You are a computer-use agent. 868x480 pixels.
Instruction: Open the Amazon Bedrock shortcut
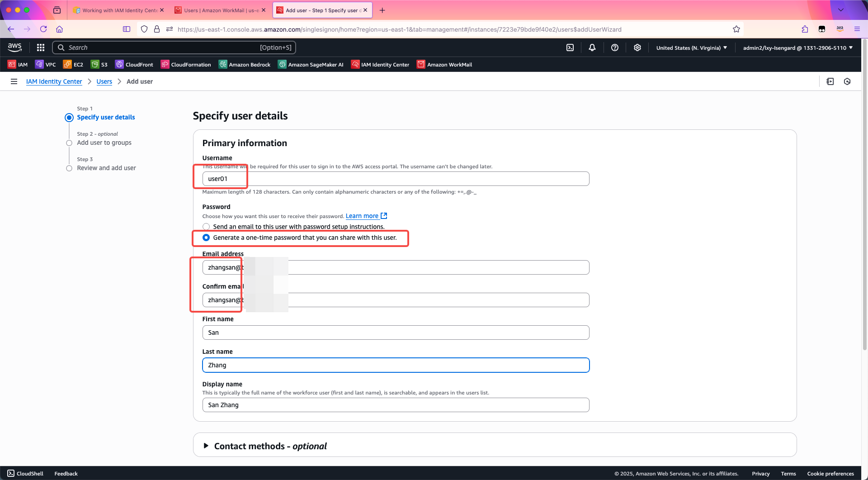[x=245, y=64]
